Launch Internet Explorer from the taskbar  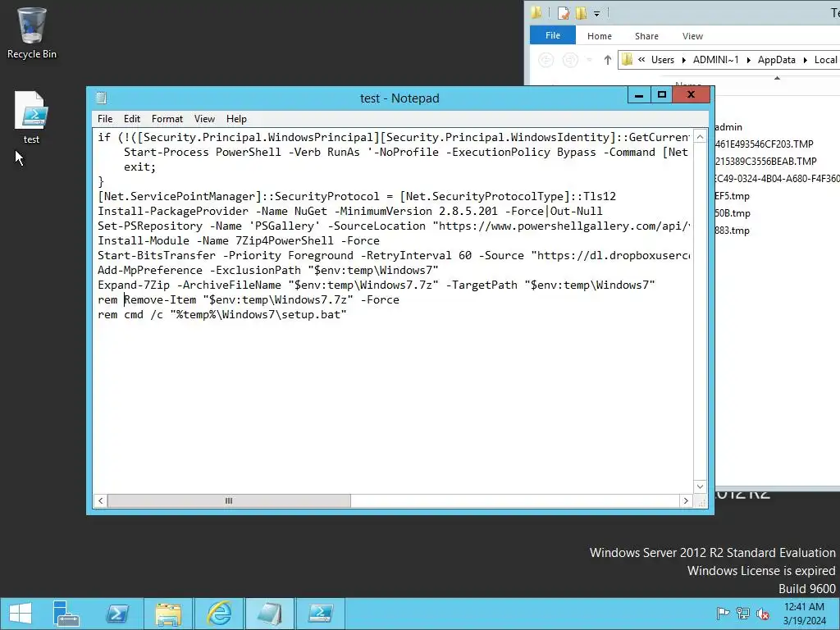(219, 614)
